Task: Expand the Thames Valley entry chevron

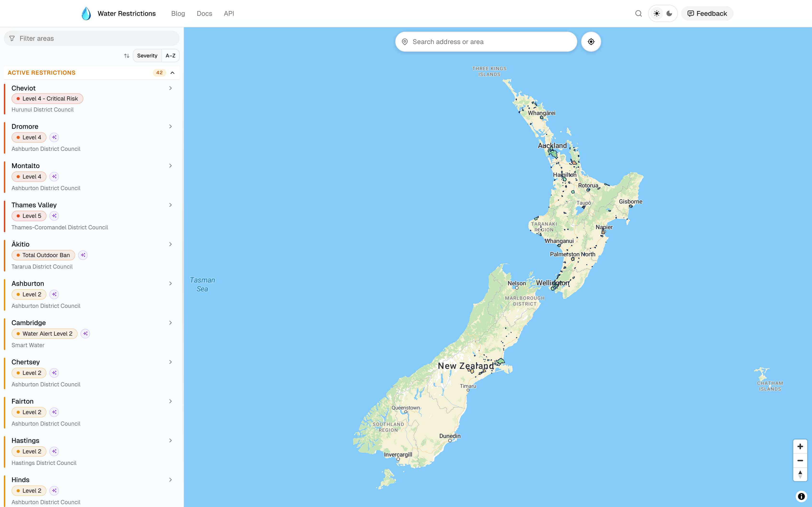Action: coord(171,205)
